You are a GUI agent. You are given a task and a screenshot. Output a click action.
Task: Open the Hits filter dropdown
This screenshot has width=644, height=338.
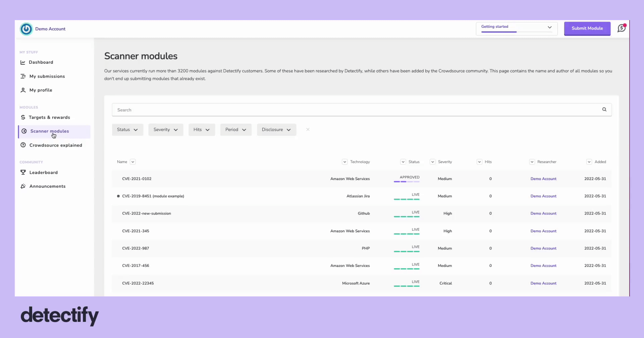pyautogui.click(x=202, y=130)
